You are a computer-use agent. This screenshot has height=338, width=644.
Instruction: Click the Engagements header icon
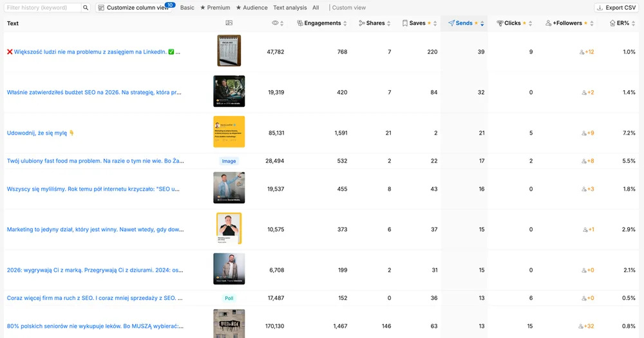coord(300,23)
